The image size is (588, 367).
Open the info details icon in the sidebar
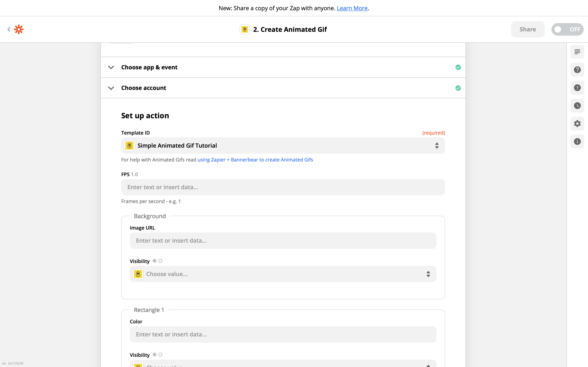coord(577,141)
